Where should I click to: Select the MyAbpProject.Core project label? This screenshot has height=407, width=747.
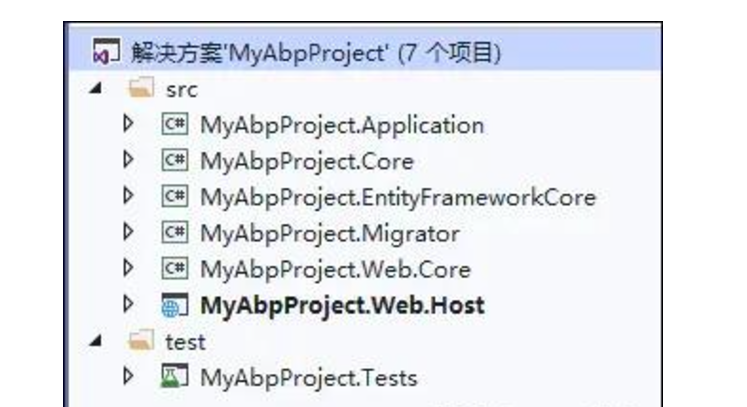click(307, 162)
